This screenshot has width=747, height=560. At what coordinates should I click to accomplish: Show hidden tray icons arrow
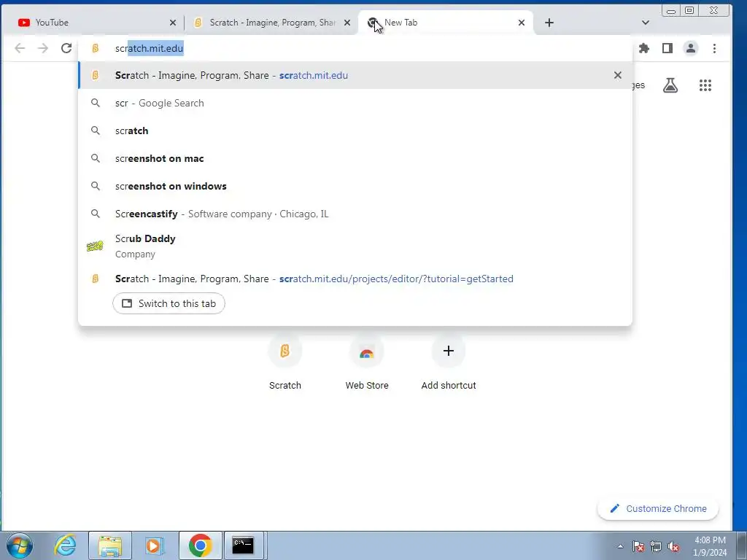click(x=620, y=546)
